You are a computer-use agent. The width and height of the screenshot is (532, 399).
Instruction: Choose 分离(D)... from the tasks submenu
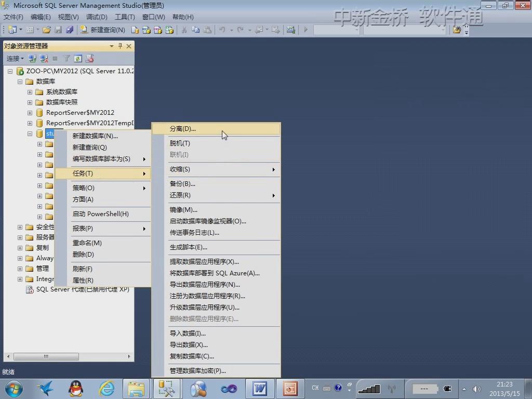[216, 129]
